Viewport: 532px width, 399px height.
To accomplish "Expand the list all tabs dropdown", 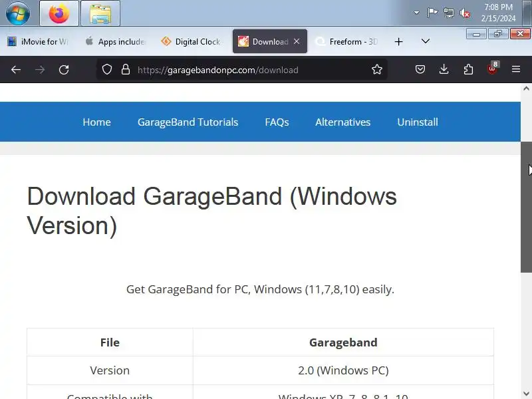I will (x=426, y=41).
